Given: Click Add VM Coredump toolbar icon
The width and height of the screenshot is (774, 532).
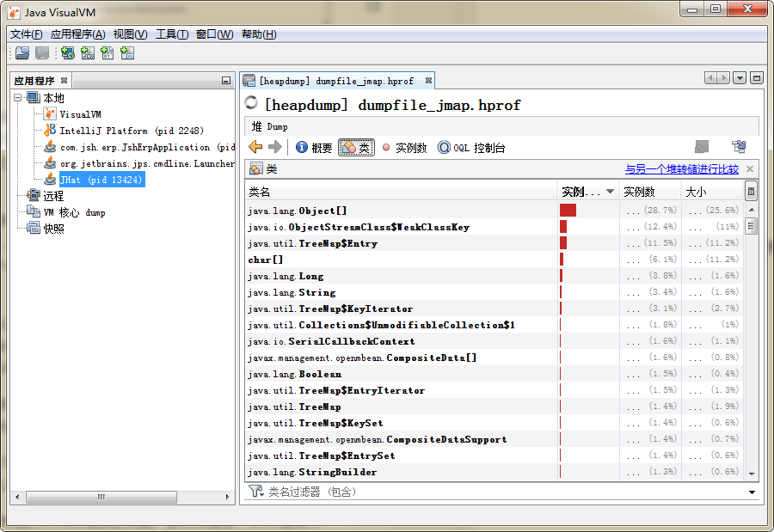Looking at the screenshot, I should (107, 52).
